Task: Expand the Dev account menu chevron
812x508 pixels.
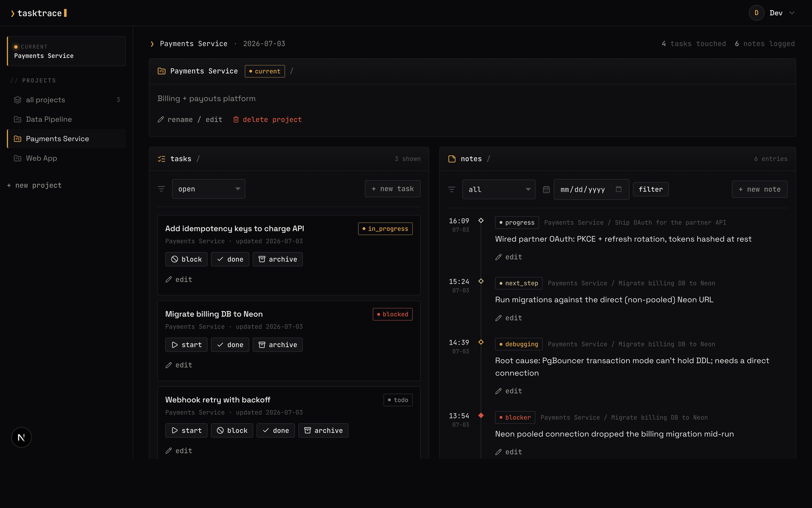Action: (x=792, y=13)
